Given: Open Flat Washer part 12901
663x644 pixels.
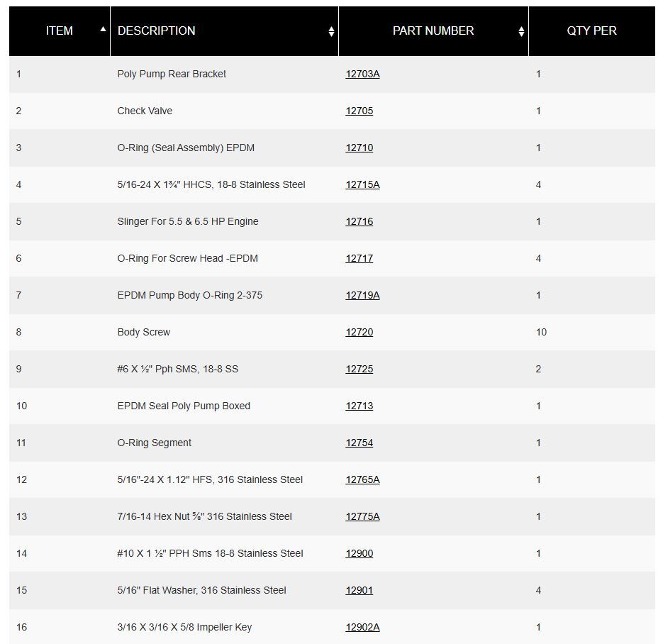Looking at the screenshot, I should [359, 590].
